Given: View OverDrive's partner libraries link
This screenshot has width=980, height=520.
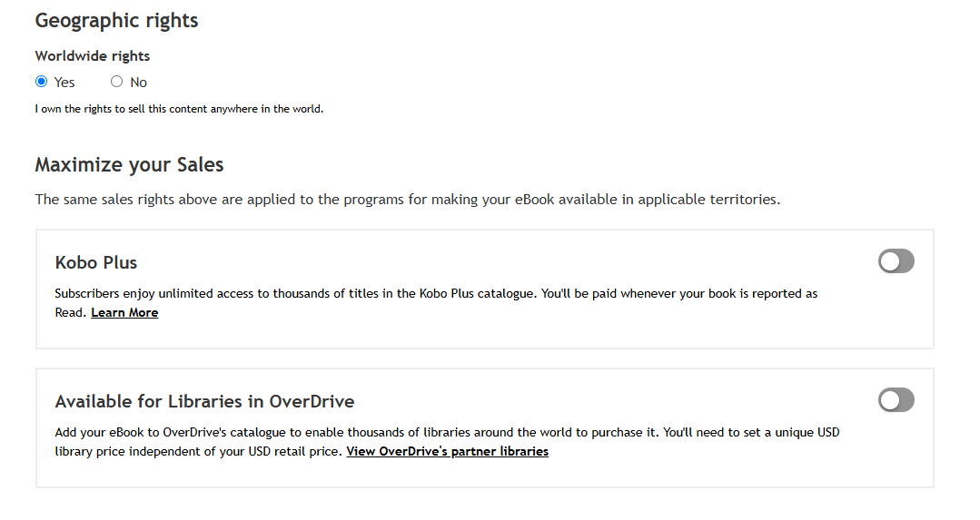Looking at the screenshot, I should (x=447, y=451).
